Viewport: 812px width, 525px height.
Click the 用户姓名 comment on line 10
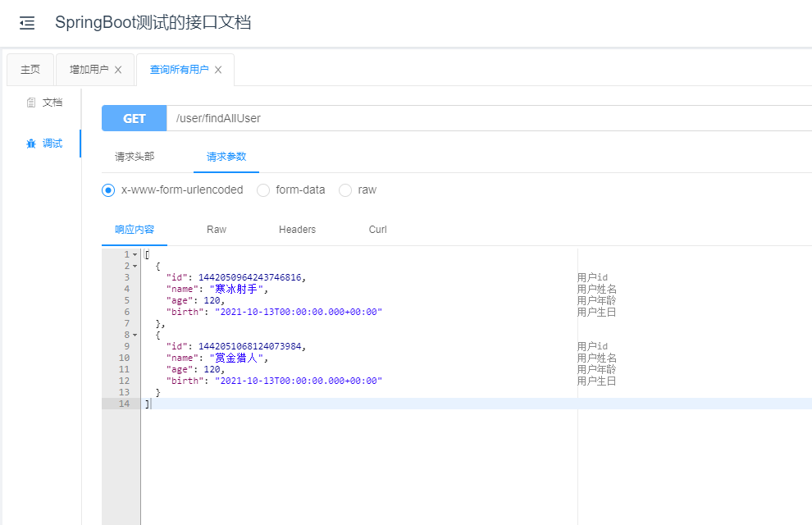click(596, 358)
